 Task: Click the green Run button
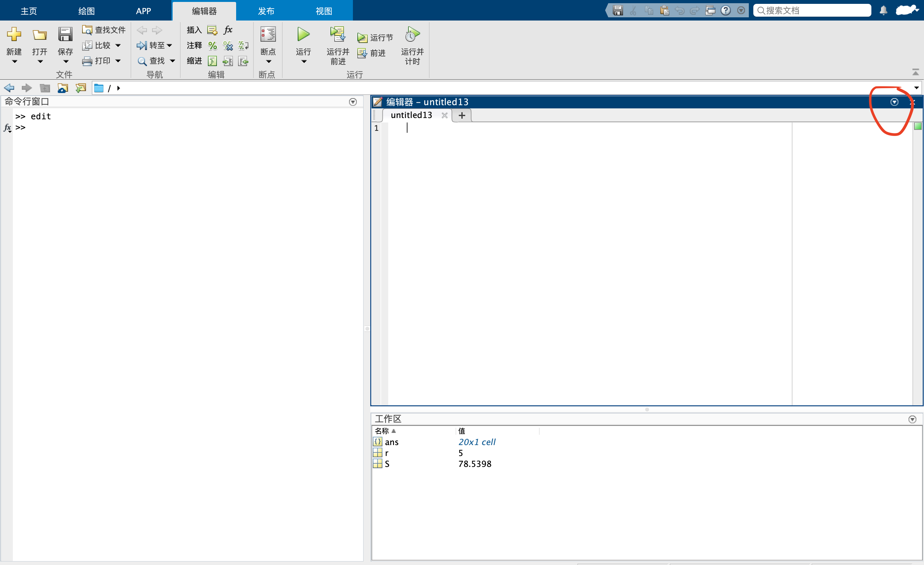[303, 35]
